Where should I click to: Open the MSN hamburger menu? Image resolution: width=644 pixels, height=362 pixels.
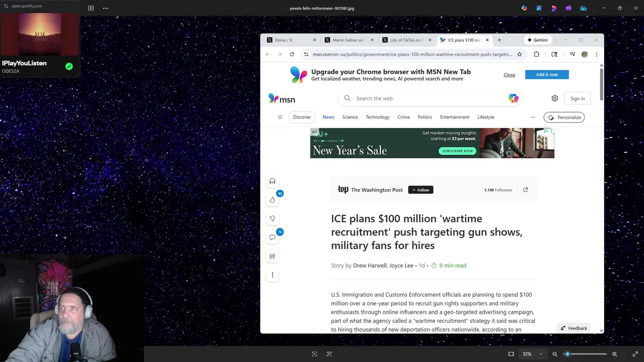pyautogui.click(x=280, y=117)
